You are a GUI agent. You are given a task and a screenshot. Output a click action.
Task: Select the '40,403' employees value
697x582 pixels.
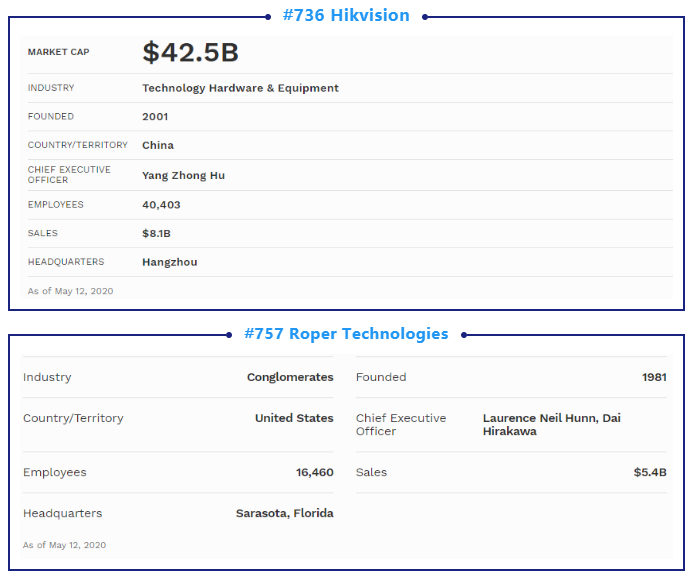point(161,205)
